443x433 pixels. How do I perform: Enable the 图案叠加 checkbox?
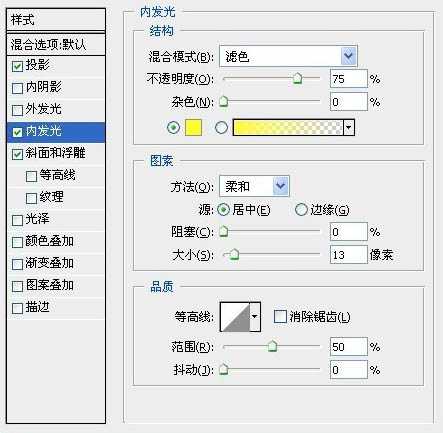click(17, 286)
